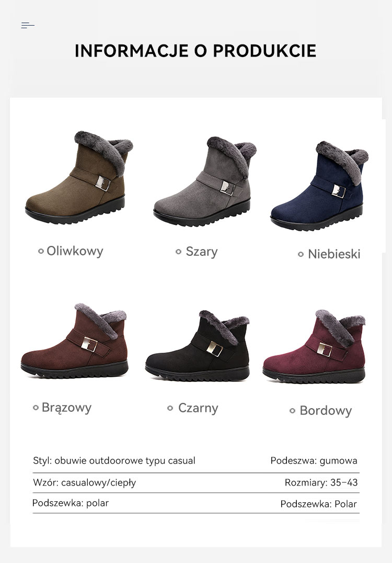
Task: Open the hamburger menu icon
Action: coord(28,25)
